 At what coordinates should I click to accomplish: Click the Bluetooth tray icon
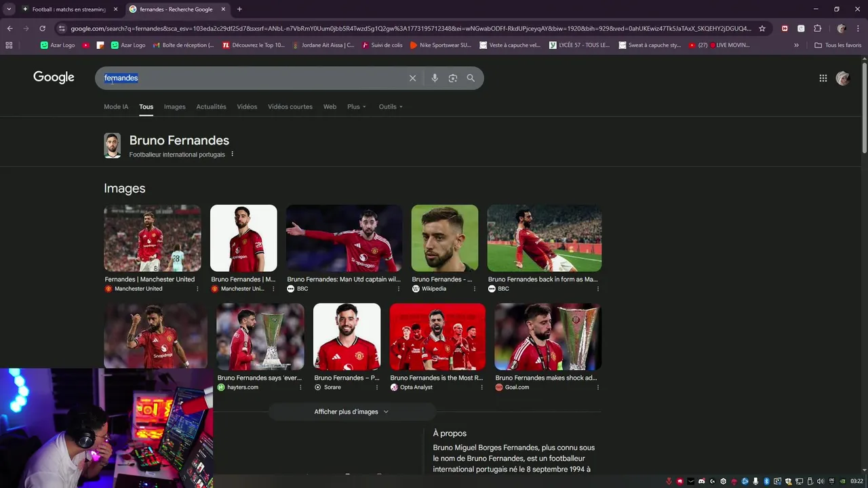pos(767,481)
